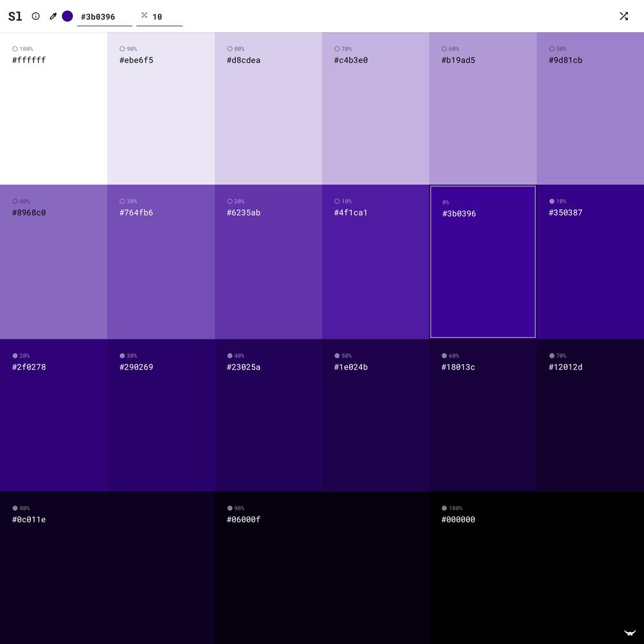Select the #290269 shade swatch
Image resolution: width=644 pixels, height=644 pixels.
tap(161, 415)
